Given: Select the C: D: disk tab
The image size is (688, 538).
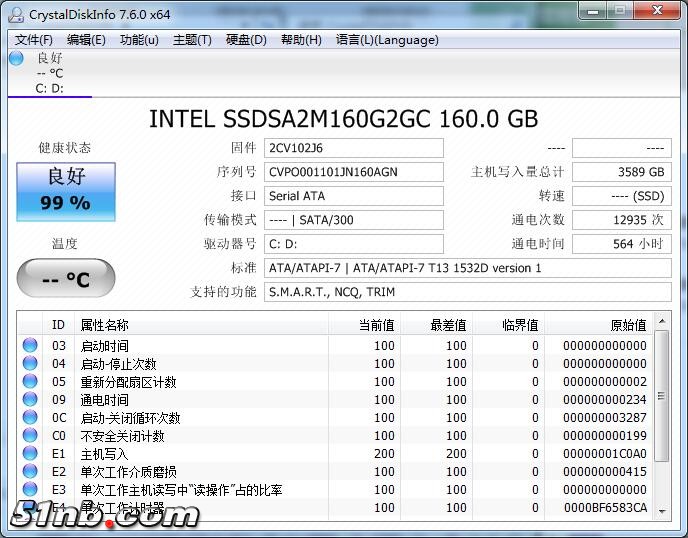Looking at the screenshot, I should 49,88.
